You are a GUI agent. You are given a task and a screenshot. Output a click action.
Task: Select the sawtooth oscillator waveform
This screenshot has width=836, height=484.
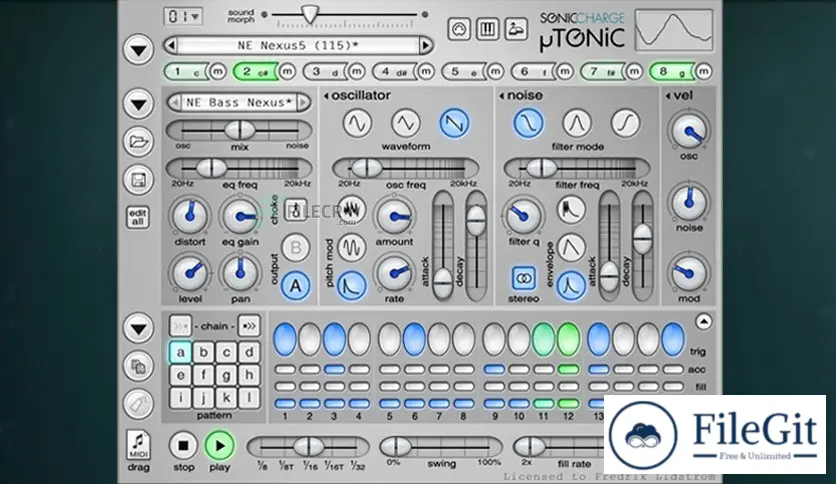454,123
